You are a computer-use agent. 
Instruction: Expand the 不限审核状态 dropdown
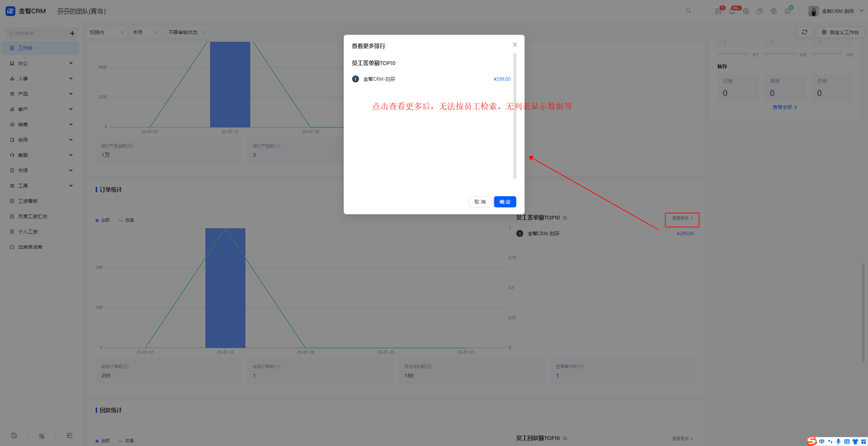point(186,32)
